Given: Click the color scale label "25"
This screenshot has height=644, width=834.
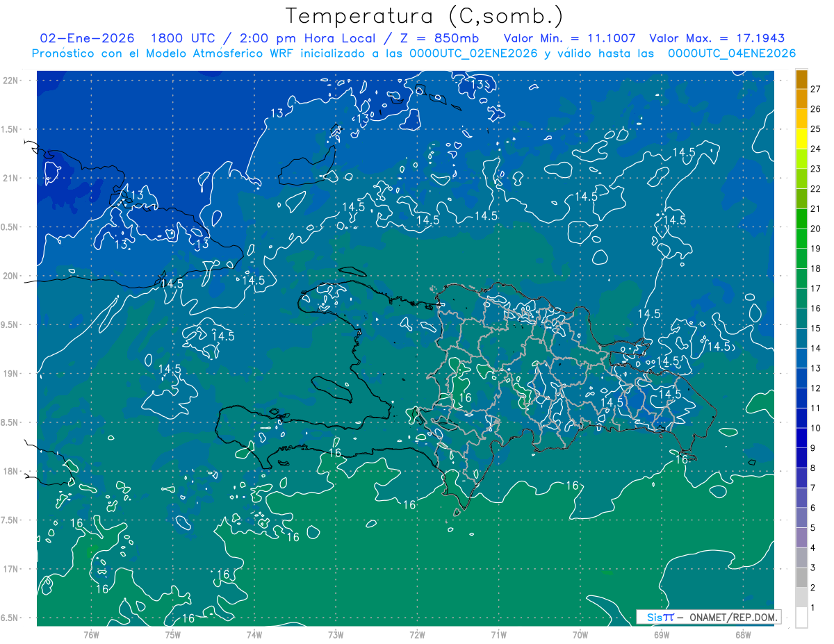Looking at the screenshot, I should pos(816,129).
